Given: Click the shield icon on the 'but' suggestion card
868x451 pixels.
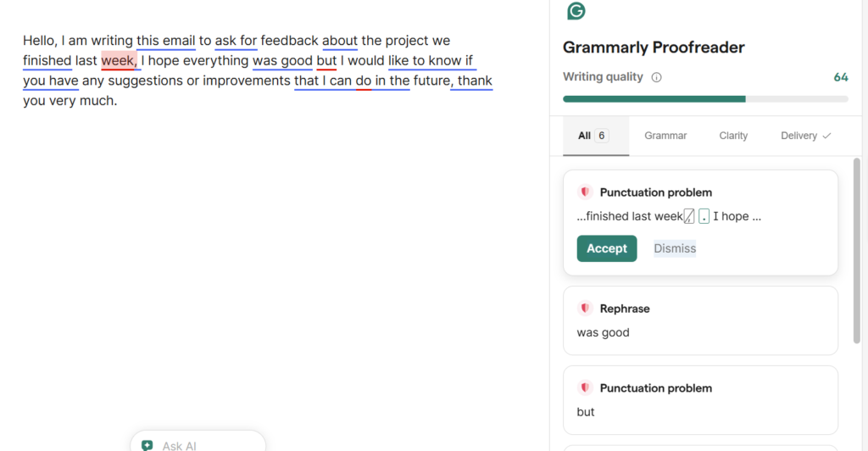Looking at the screenshot, I should (x=585, y=388).
